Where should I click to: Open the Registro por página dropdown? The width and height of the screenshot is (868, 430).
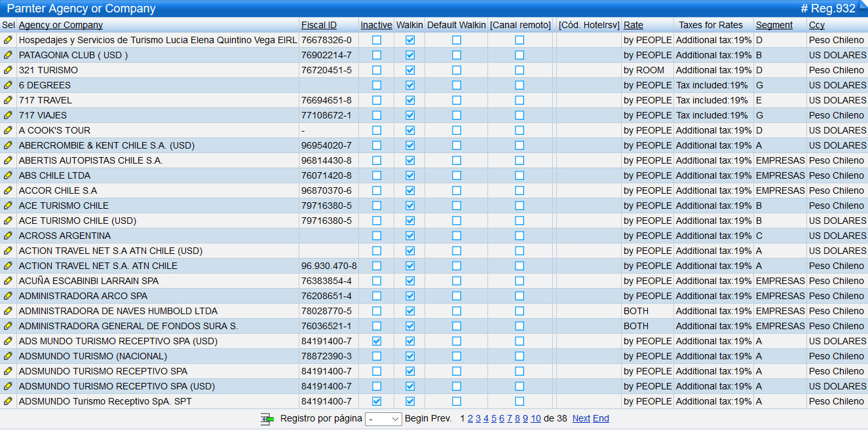pos(383,419)
